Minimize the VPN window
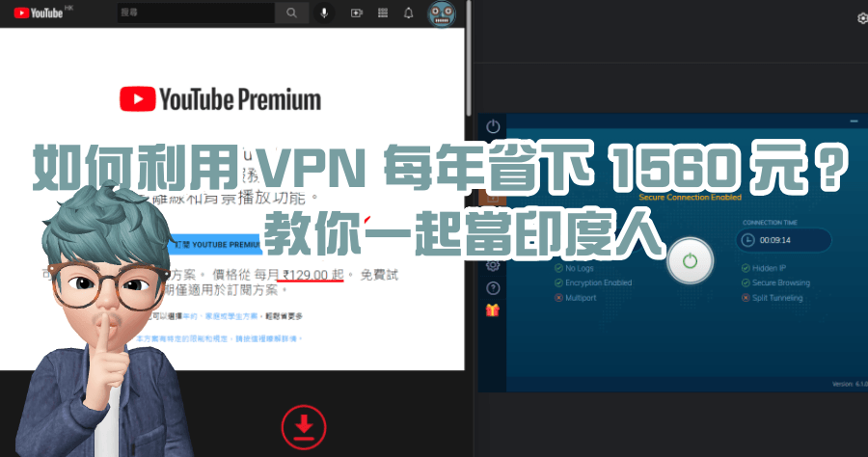The height and width of the screenshot is (457, 868). 854,121
